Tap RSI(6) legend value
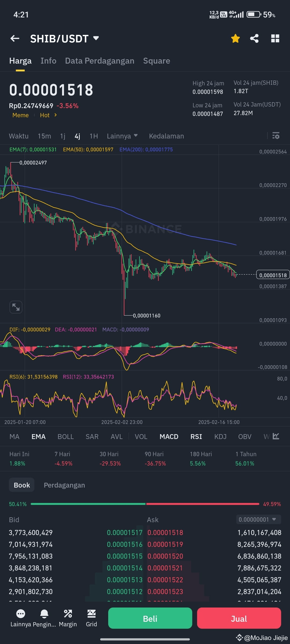The height and width of the screenshot is (644, 290). click(x=34, y=377)
